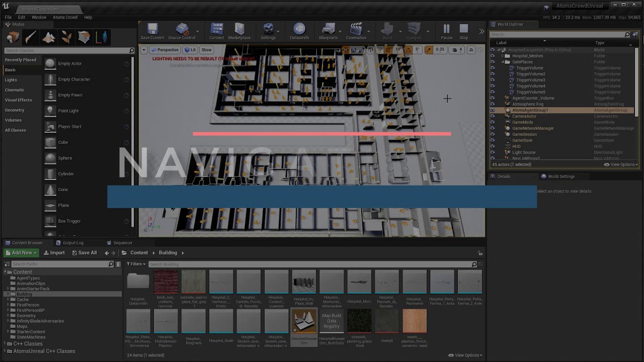Select the Atoms agent mode icon
644x362 pixels.
103,37
